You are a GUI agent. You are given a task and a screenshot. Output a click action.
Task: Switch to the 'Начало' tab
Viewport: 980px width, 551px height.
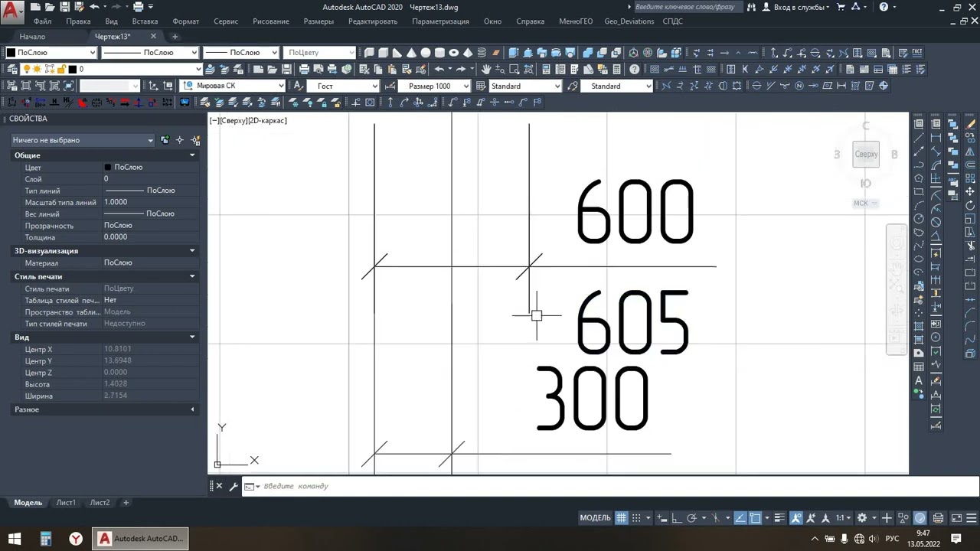(x=32, y=37)
